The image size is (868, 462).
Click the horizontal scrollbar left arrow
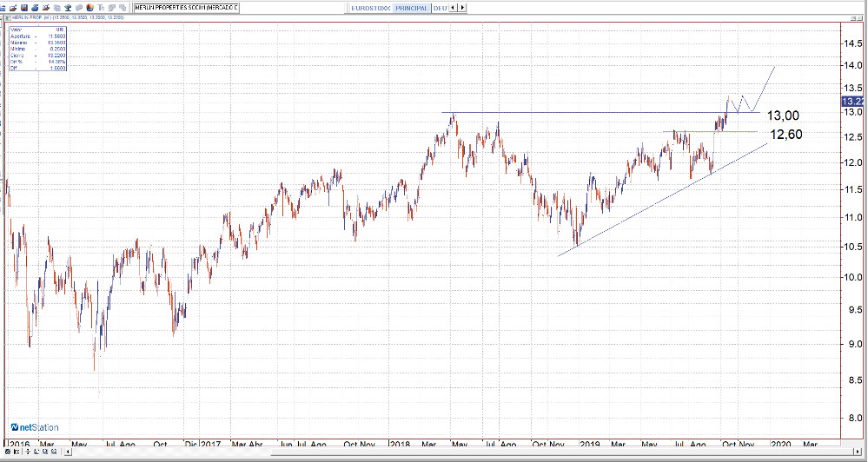pyautogui.click(x=68, y=452)
